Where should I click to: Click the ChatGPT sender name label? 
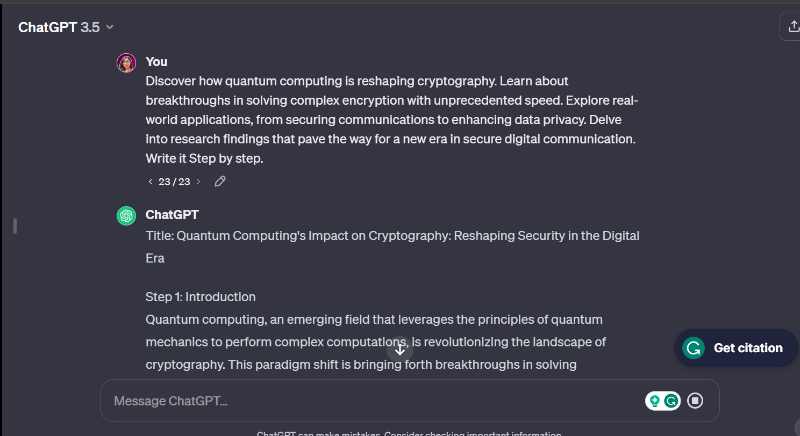click(x=172, y=214)
